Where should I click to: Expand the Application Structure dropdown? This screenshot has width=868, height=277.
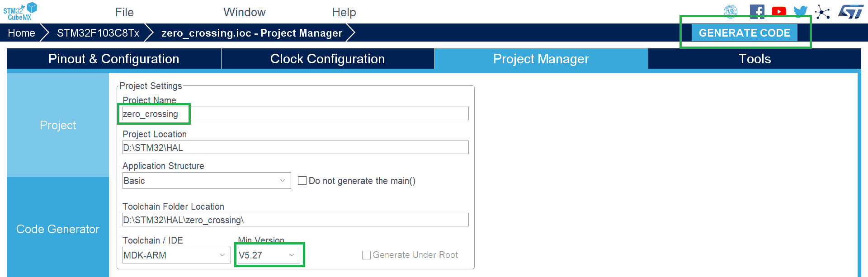tap(206, 181)
